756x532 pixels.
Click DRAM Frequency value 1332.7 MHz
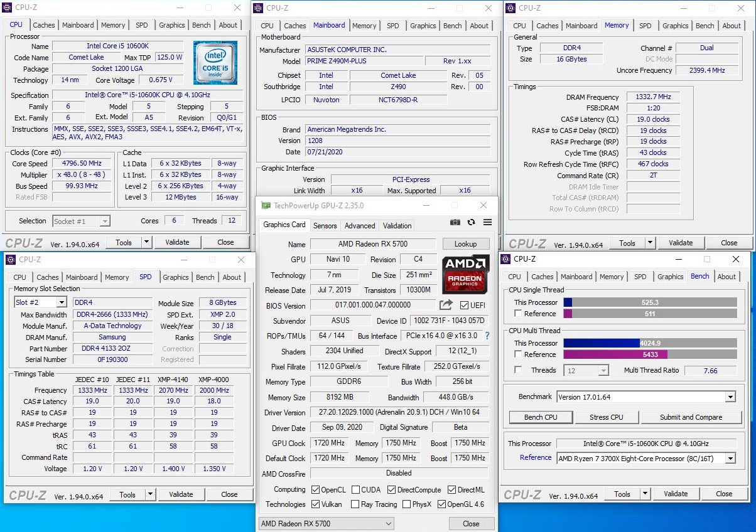(x=653, y=97)
